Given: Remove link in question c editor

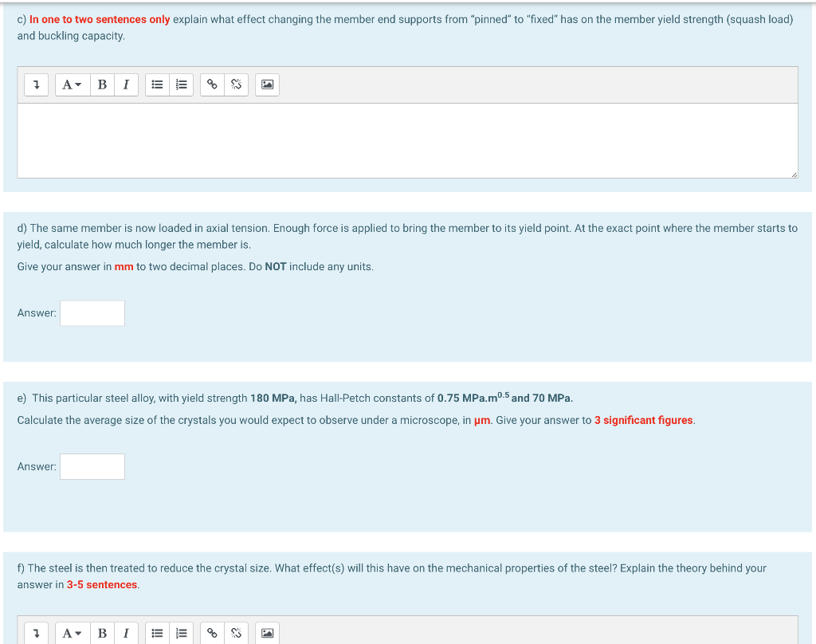Looking at the screenshot, I should [x=236, y=84].
